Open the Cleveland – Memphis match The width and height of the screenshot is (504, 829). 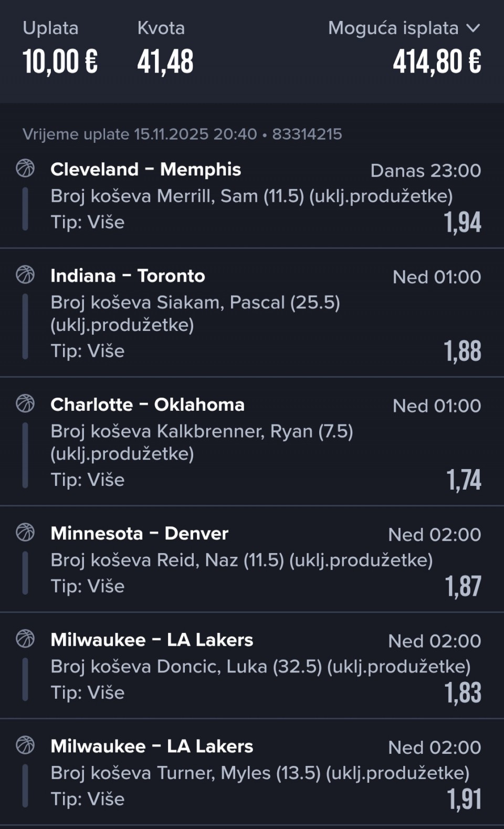tap(145, 169)
